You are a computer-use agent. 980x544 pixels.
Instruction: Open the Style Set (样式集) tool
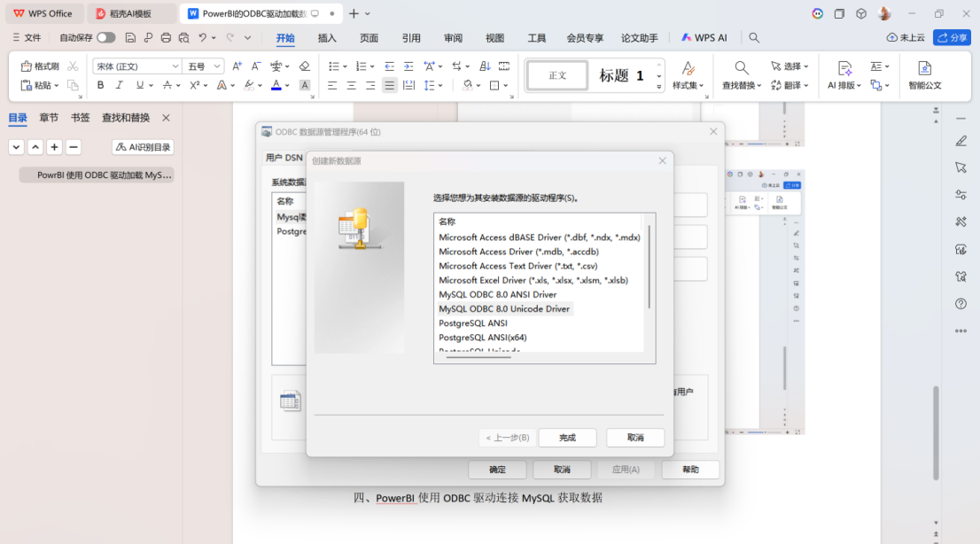click(x=688, y=75)
